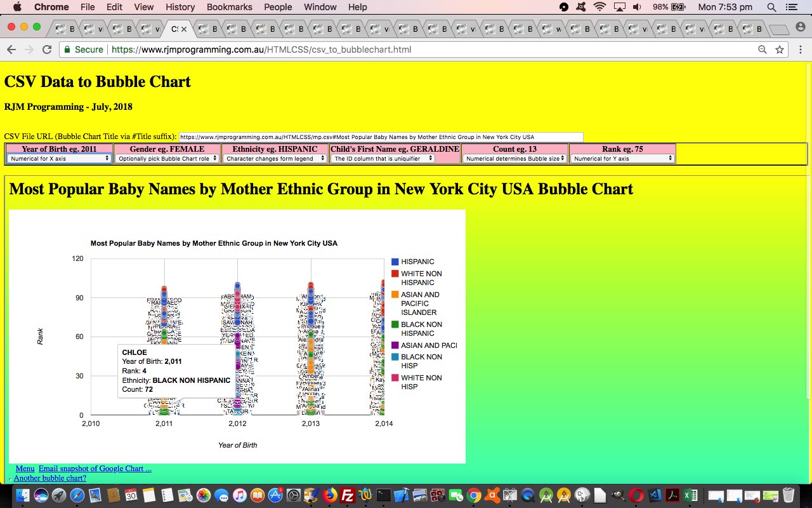Open the Year of Birth role dropdown
The height and width of the screenshot is (508, 812).
click(x=60, y=159)
